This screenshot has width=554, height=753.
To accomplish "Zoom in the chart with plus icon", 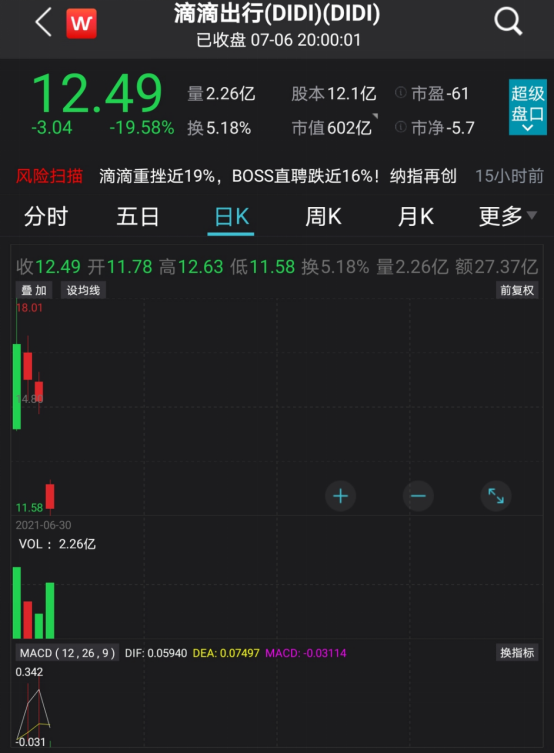I will coord(340,496).
